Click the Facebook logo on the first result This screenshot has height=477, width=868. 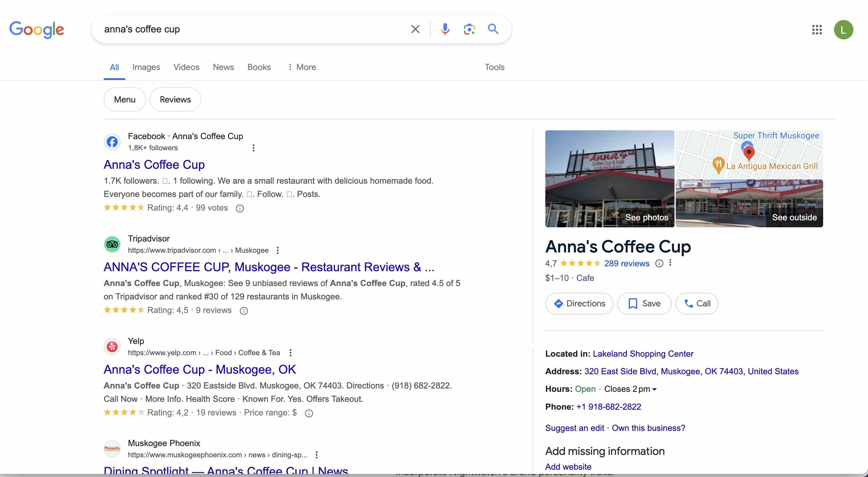(x=112, y=142)
